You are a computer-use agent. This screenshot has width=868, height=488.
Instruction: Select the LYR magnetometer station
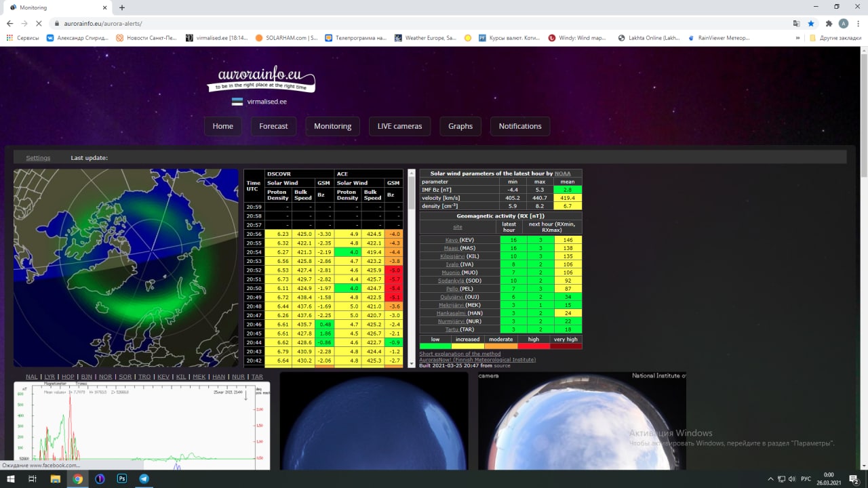[x=50, y=377]
